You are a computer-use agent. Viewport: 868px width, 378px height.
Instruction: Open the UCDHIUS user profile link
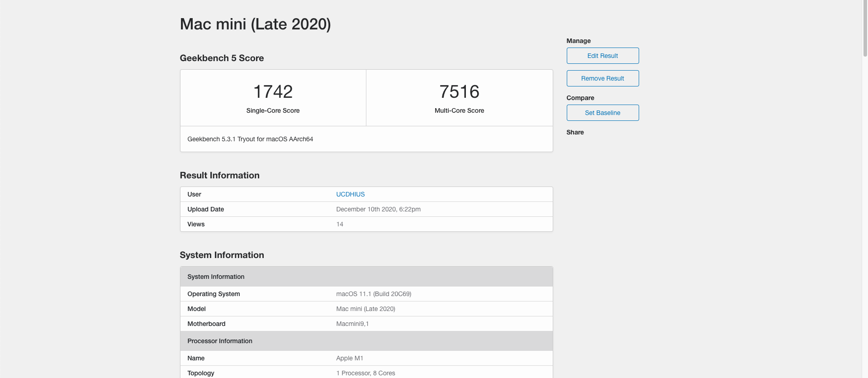pyautogui.click(x=350, y=194)
